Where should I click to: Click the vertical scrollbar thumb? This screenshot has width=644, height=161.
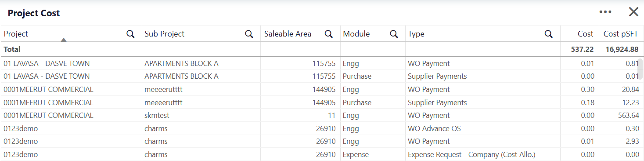[640, 67]
